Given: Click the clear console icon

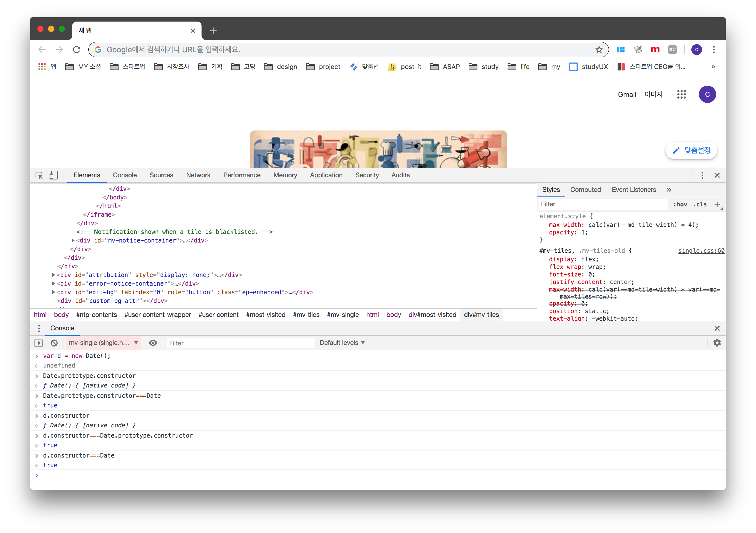Looking at the screenshot, I should (x=54, y=343).
